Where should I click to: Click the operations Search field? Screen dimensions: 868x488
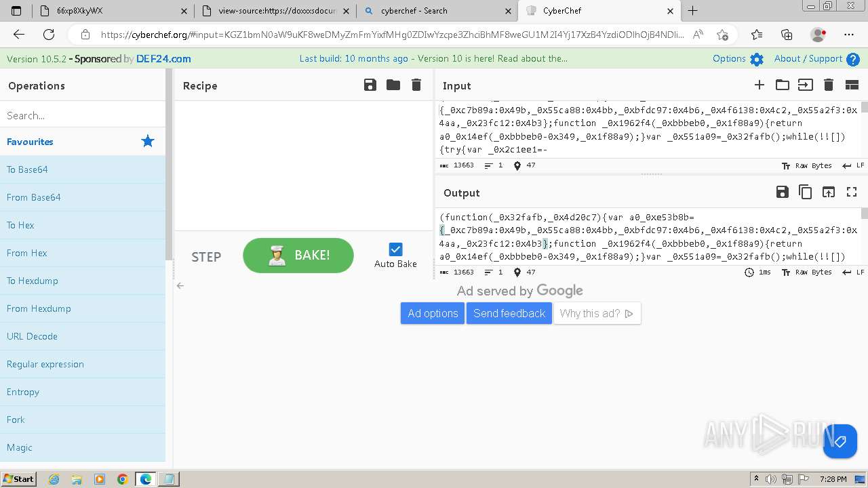(x=83, y=115)
